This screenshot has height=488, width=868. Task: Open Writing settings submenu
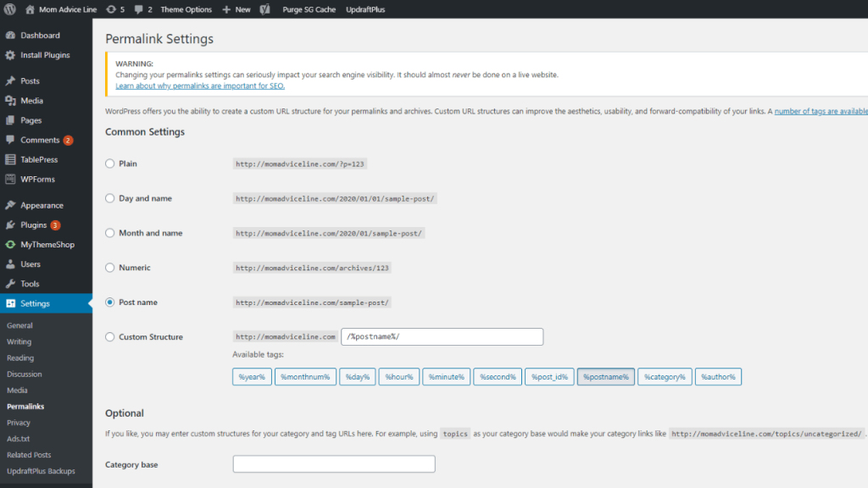[19, 341]
